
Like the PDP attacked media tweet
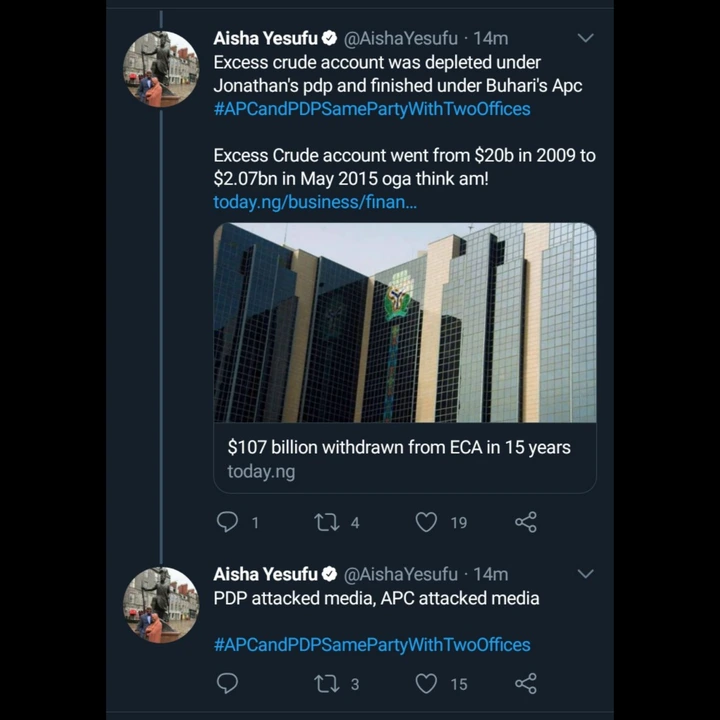coord(427,684)
